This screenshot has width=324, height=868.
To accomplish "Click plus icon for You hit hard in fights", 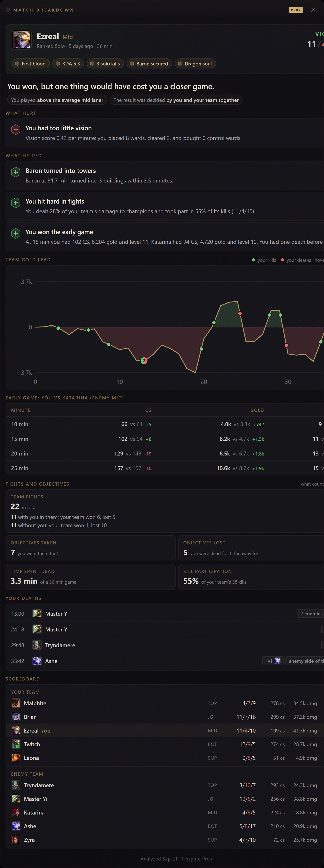I will click(16, 203).
